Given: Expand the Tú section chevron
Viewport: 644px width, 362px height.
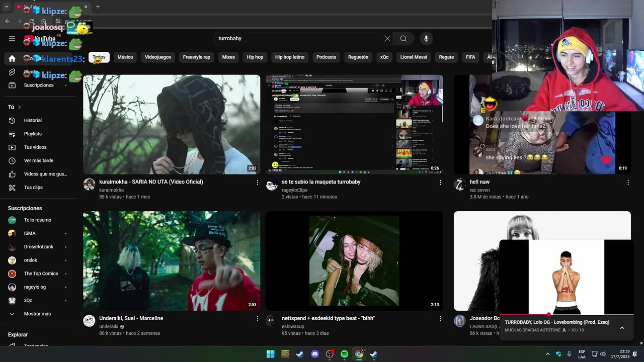Looking at the screenshot, I should pyautogui.click(x=20, y=107).
